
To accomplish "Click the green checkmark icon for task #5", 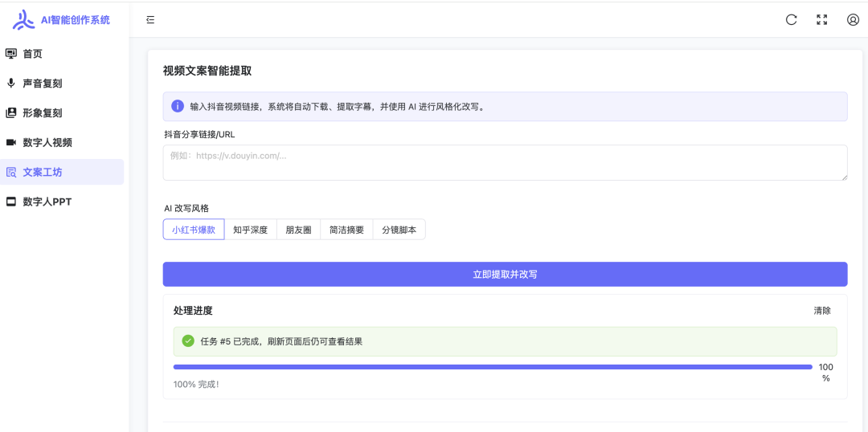I will point(188,341).
